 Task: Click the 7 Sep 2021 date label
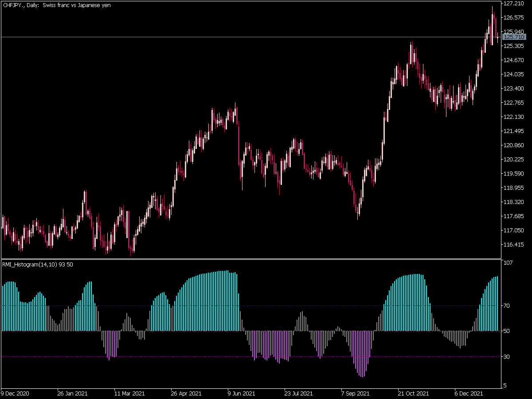[x=355, y=394]
